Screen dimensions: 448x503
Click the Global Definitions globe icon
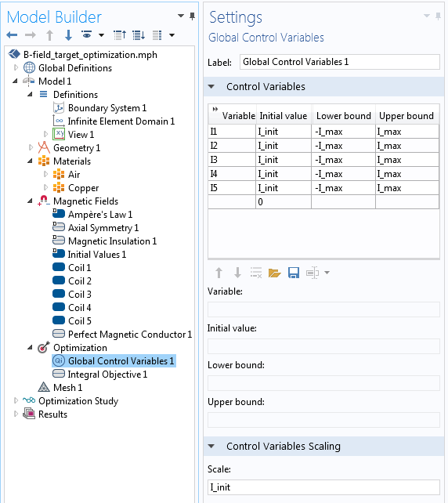tap(29, 67)
